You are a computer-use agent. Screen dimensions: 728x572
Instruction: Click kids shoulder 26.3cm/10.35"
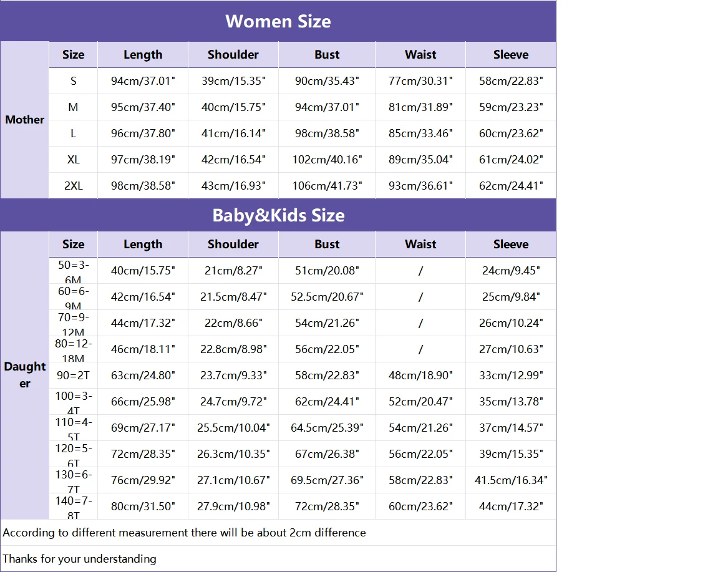pyautogui.click(x=233, y=454)
